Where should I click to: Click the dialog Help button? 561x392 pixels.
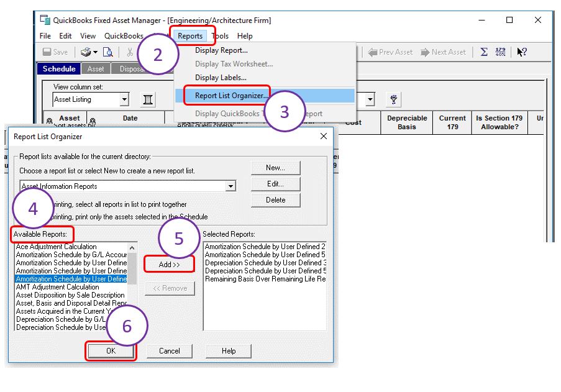pyautogui.click(x=229, y=351)
